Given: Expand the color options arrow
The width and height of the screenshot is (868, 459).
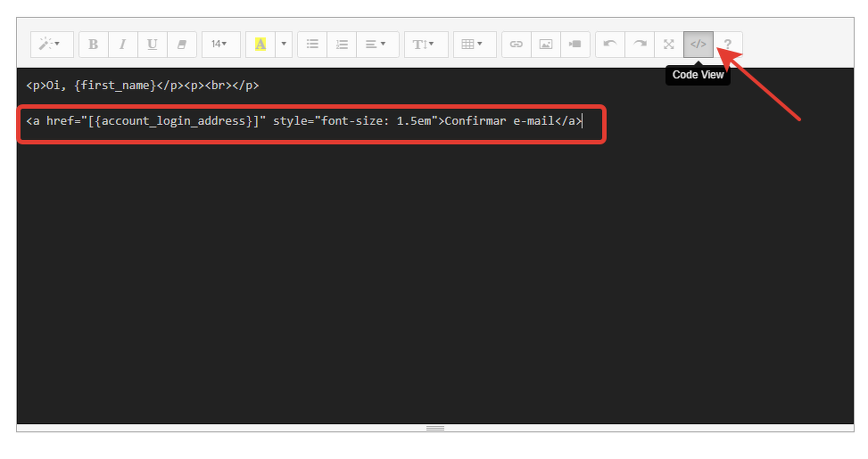Looking at the screenshot, I should tap(284, 44).
